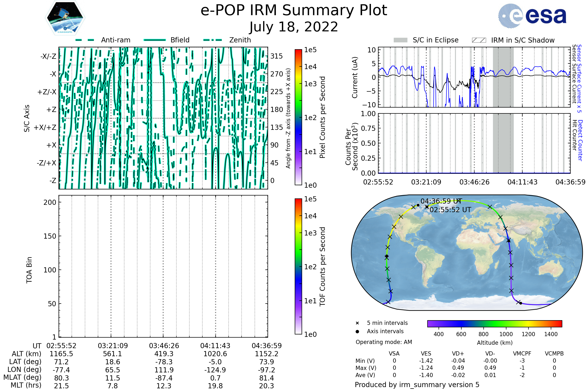Click the Bfield solid line legend marker
Screen dimensions: 588x392
click(x=155, y=40)
